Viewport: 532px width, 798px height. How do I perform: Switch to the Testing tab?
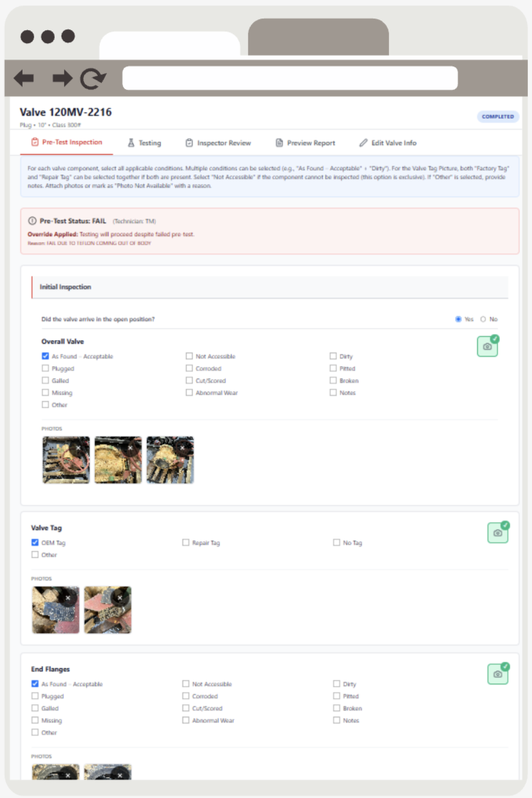(x=144, y=143)
